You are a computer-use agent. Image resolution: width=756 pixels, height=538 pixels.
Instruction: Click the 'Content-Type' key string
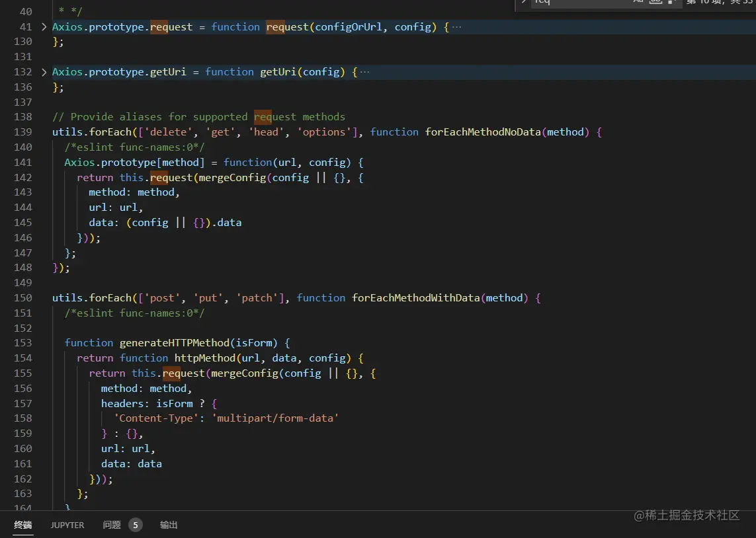(156, 418)
